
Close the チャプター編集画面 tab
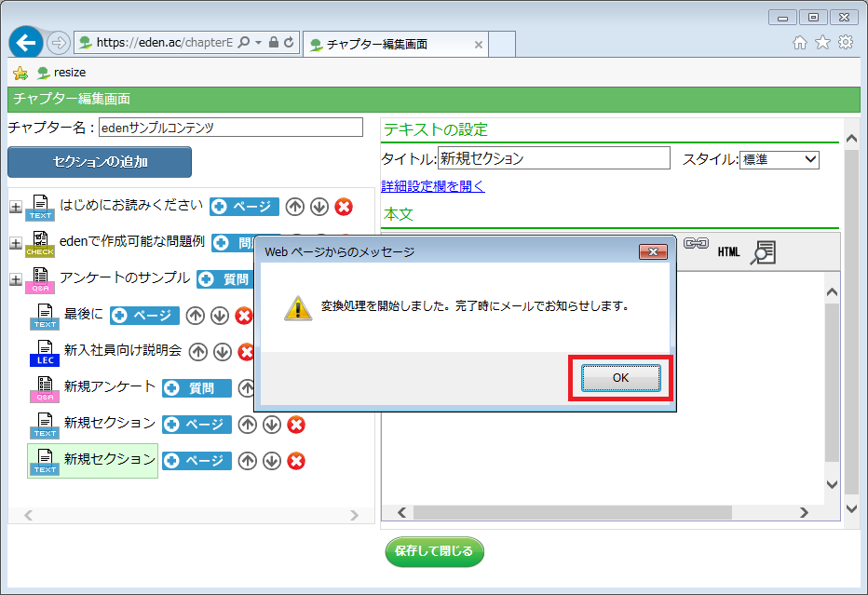[x=479, y=45]
